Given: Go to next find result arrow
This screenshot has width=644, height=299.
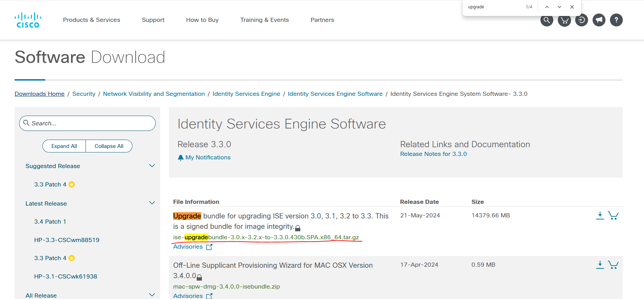Looking at the screenshot, I should click(x=560, y=7).
